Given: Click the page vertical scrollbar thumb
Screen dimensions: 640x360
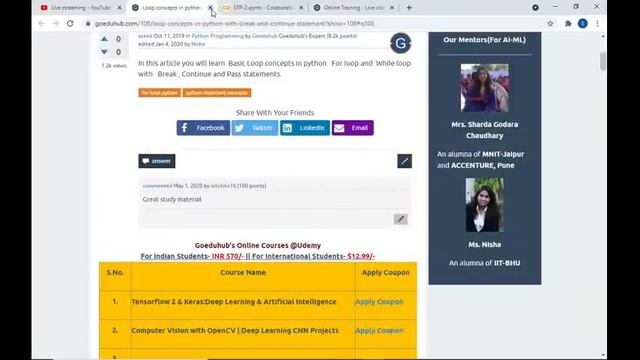Looking at the screenshot, I should pyautogui.click(x=603, y=61).
